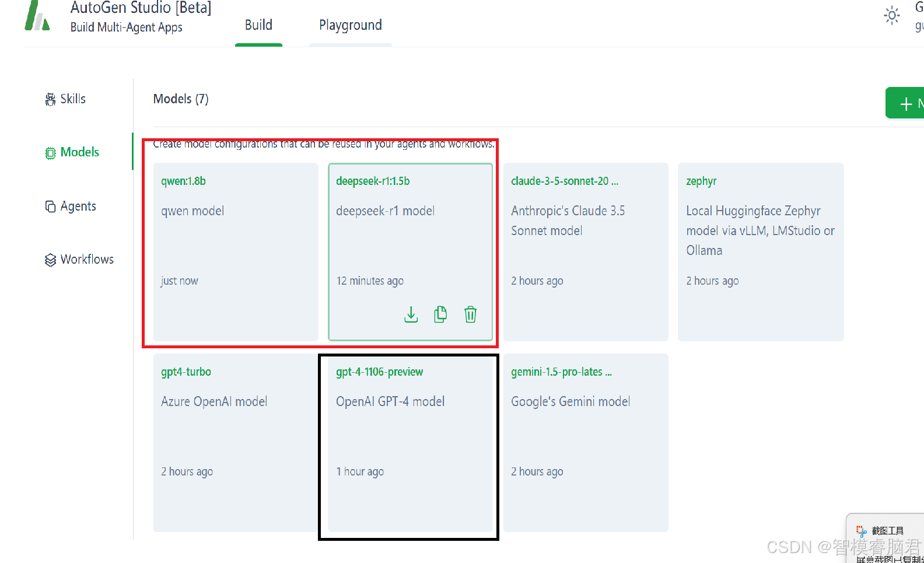The width and height of the screenshot is (924, 563).
Task: Click the Workflows layers icon
Action: [51, 260]
